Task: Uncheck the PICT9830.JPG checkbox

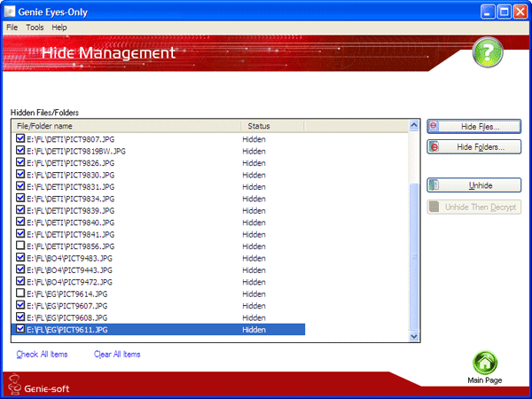Action: point(20,174)
